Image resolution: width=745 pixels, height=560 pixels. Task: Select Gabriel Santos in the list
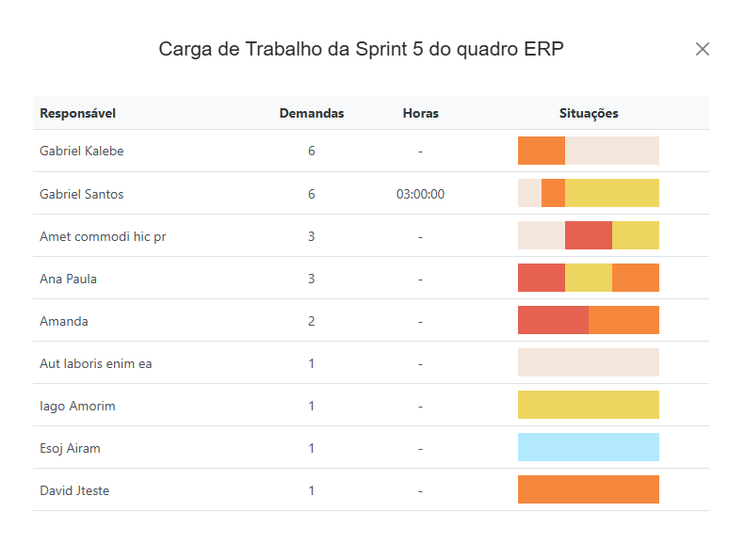pos(82,194)
